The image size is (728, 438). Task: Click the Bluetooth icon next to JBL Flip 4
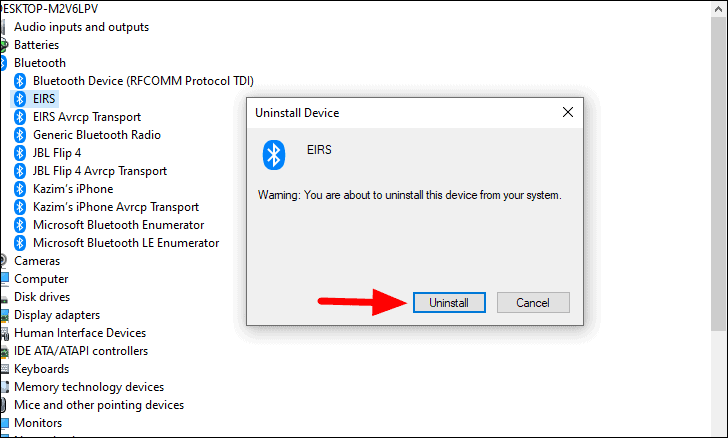(x=20, y=153)
